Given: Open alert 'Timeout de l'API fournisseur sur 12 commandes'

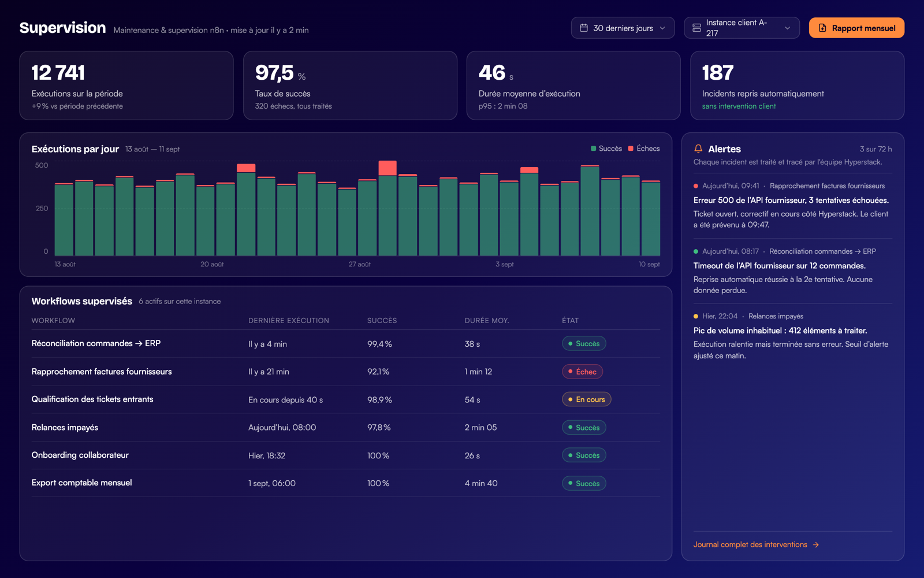Looking at the screenshot, I should (792, 271).
